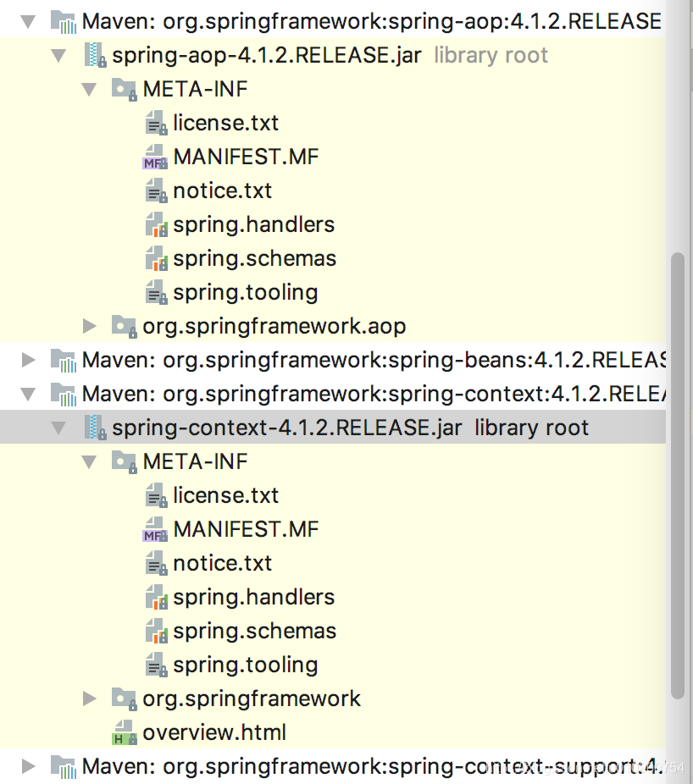Screen dimensions: 693x784
Task: Click spring.tooling icon in spring-aop jar
Action: pos(156,292)
